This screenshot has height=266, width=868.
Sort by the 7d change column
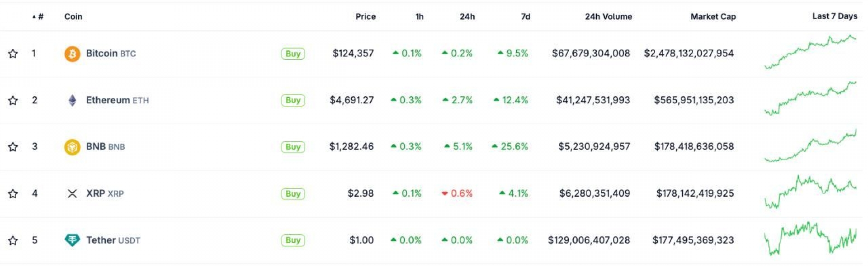click(525, 17)
